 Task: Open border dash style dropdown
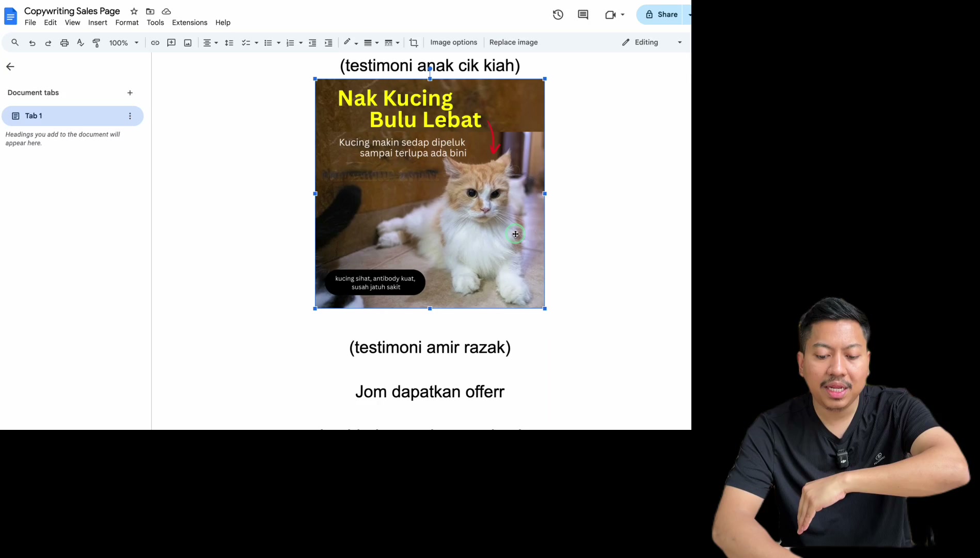point(392,43)
